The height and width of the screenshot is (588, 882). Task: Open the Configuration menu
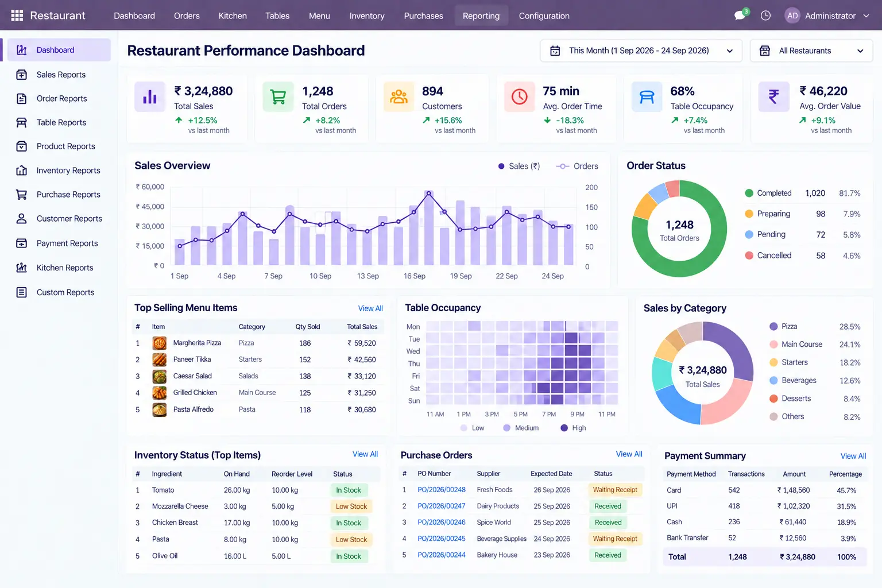pos(544,16)
